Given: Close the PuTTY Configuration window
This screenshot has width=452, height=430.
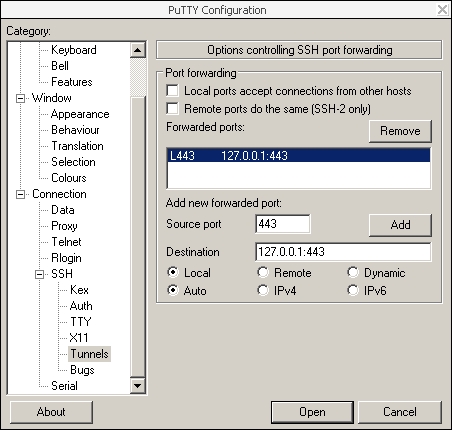Looking at the screenshot, I should tap(443, 9).
